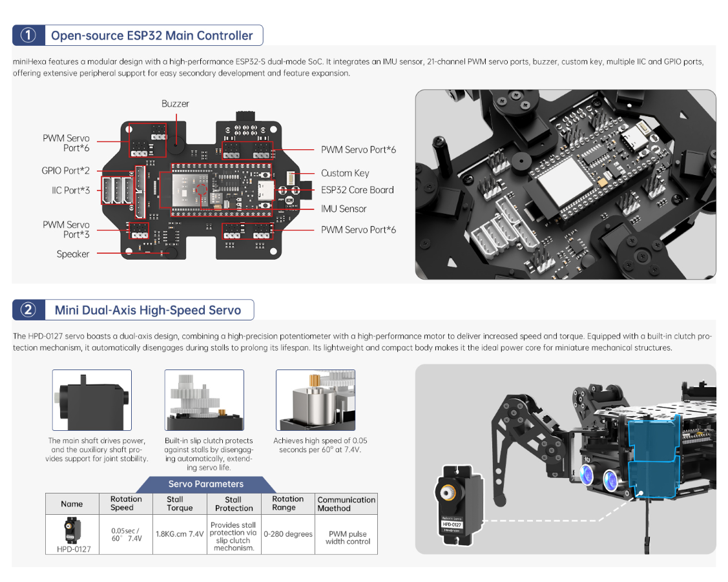Click the Mini Dual-Axis High-Speed Servo heading
Screen dimensions: 728x582
tap(148, 310)
